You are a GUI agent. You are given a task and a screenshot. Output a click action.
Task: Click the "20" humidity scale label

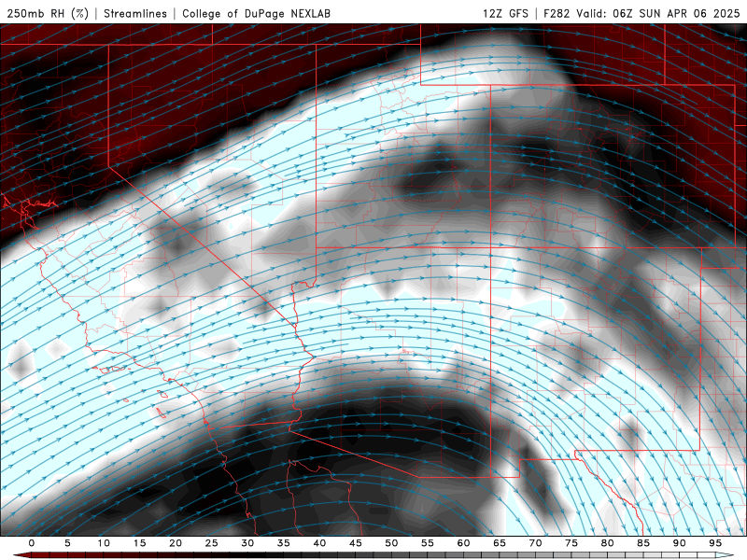[x=176, y=543]
